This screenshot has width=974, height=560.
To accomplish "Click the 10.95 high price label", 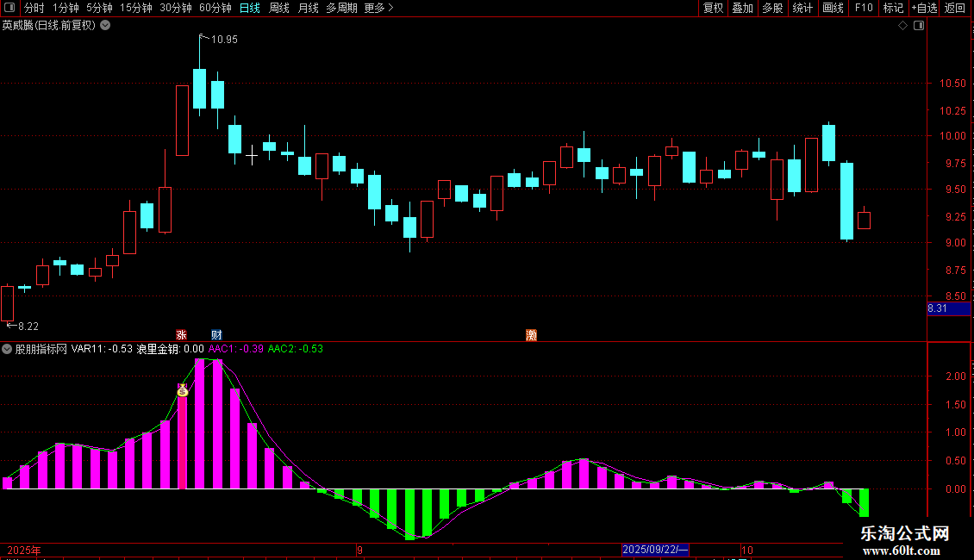I will (224, 40).
